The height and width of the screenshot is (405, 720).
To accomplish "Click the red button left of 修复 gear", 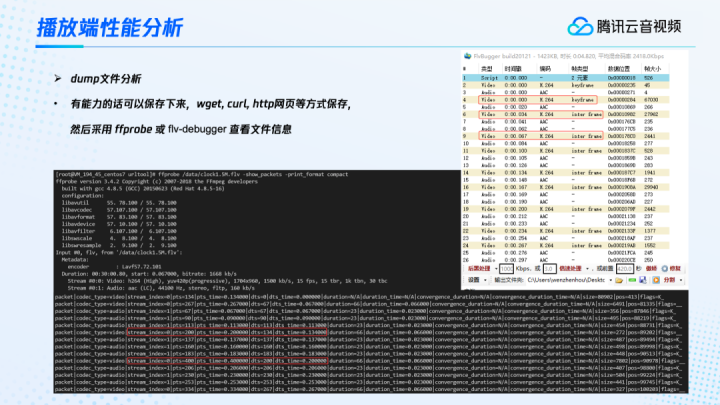I will 651,269.
